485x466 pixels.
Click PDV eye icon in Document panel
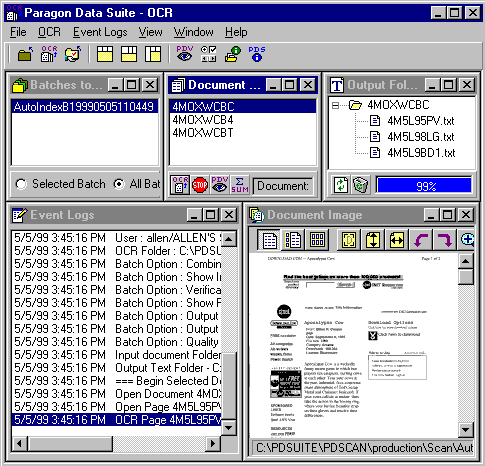point(219,185)
